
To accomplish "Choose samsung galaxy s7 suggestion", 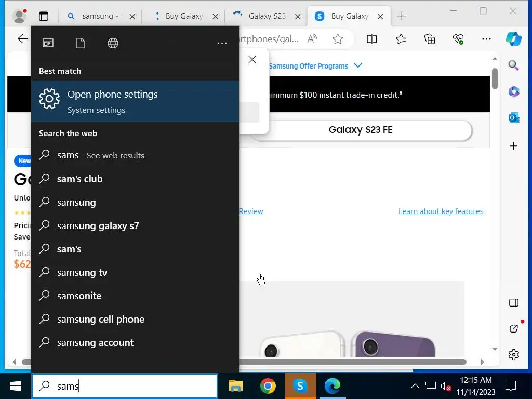I will click(x=135, y=225).
